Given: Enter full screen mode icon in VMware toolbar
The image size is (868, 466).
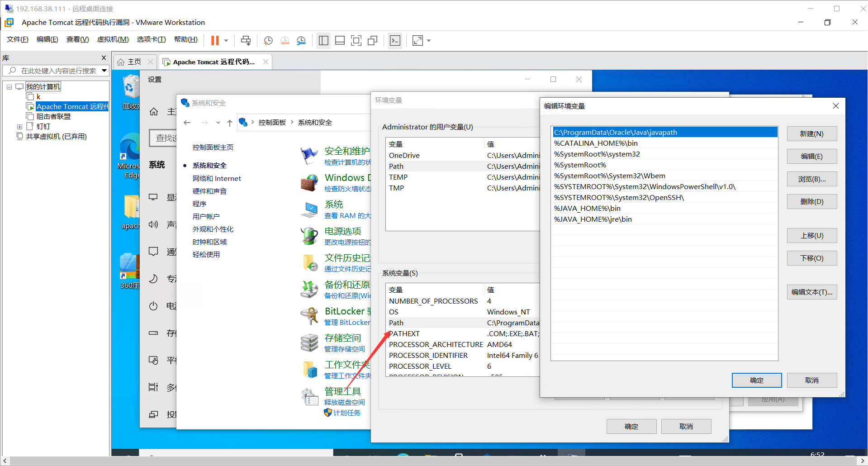Looking at the screenshot, I should click(x=356, y=41).
